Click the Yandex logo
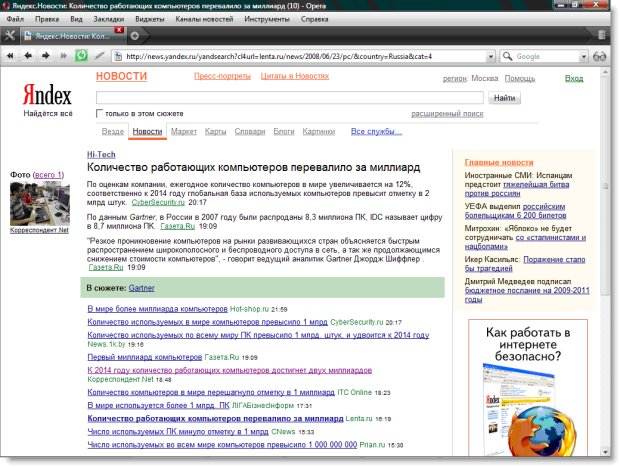 (47, 95)
